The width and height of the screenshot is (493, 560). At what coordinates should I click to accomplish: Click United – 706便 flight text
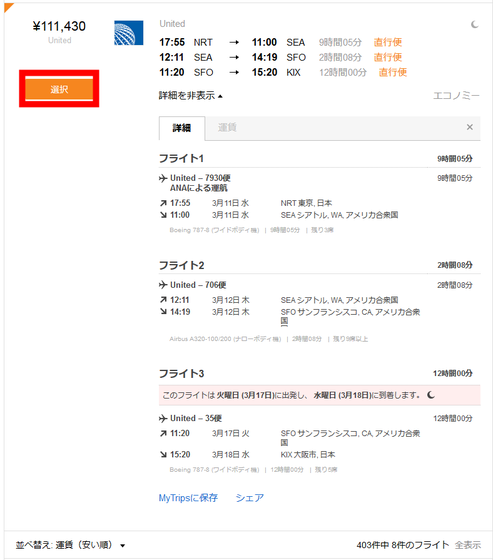[198, 285]
